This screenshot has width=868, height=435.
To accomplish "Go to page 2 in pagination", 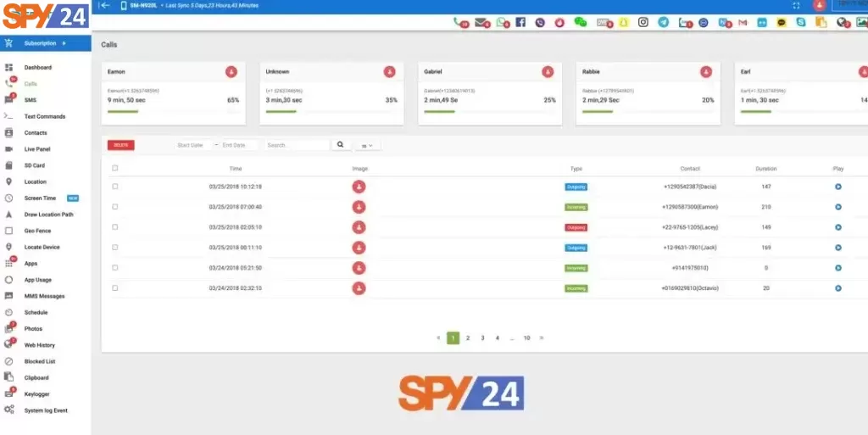I will (468, 337).
